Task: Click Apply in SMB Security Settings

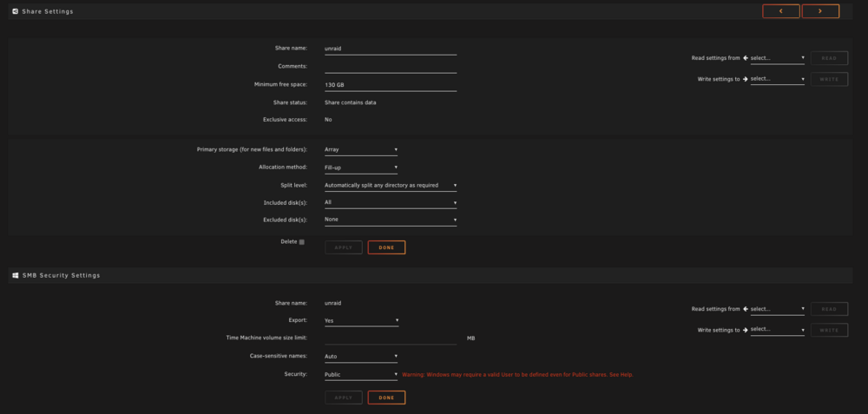Action: coord(344,398)
